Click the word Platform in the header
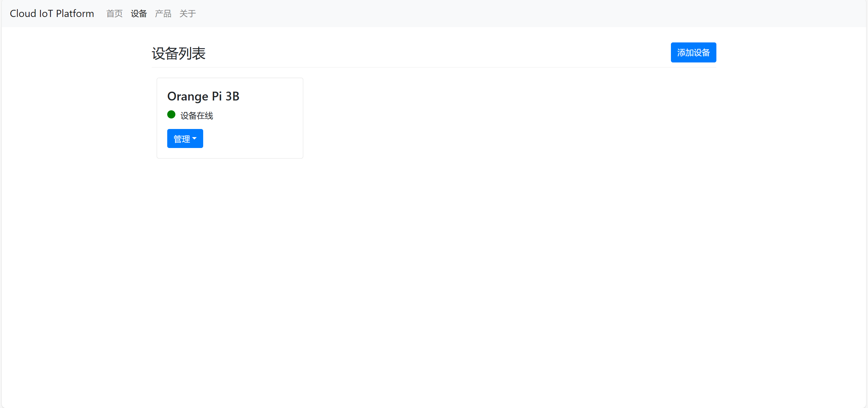The width and height of the screenshot is (868, 408). (x=75, y=14)
